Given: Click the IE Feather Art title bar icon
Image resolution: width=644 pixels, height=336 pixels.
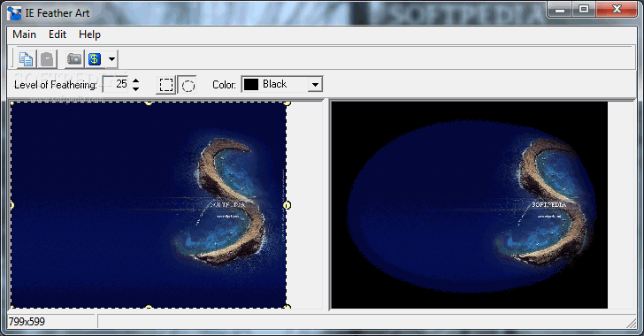Looking at the screenshot, I should click(14, 13).
